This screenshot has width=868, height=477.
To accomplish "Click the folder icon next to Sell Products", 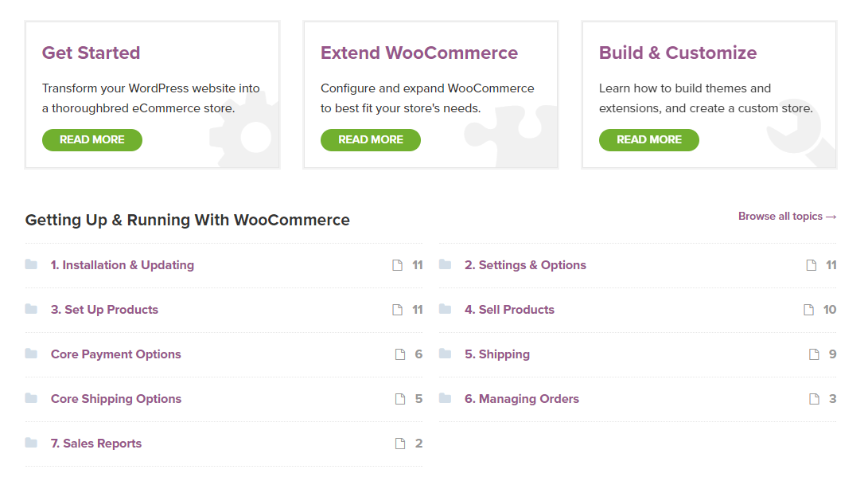I will [445, 309].
